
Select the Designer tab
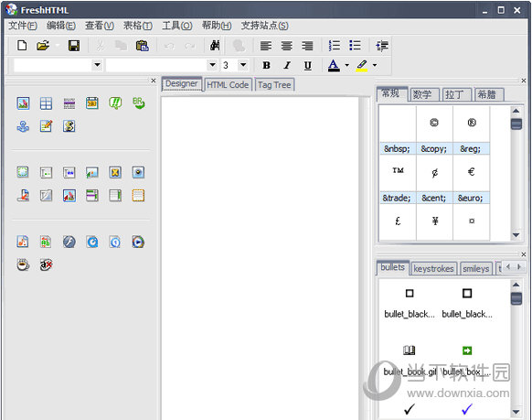[x=182, y=84]
